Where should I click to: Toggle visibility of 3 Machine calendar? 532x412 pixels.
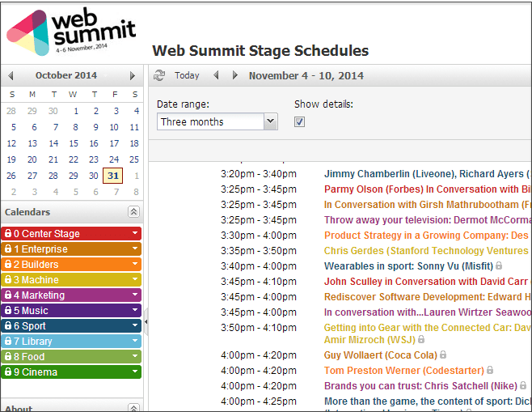pos(71,279)
